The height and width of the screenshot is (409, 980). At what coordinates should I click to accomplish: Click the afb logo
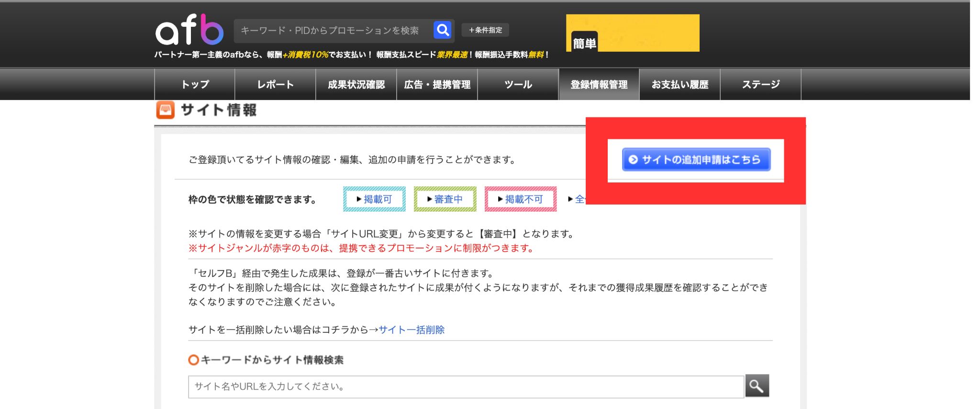(189, 30)
